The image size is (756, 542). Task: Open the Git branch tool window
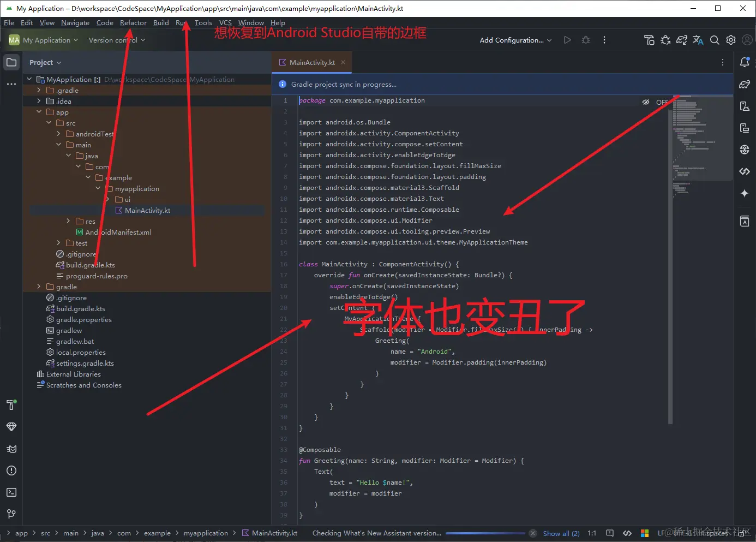point(11,514)
